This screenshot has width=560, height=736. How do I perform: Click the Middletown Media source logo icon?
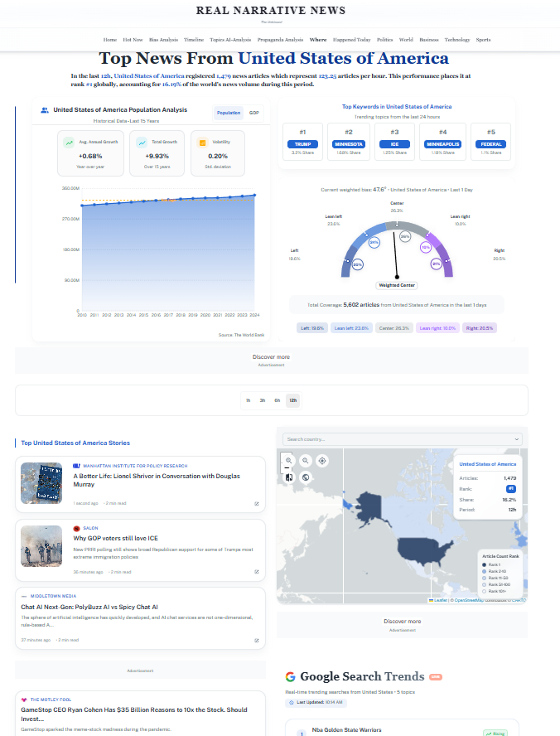click(24, 596)
